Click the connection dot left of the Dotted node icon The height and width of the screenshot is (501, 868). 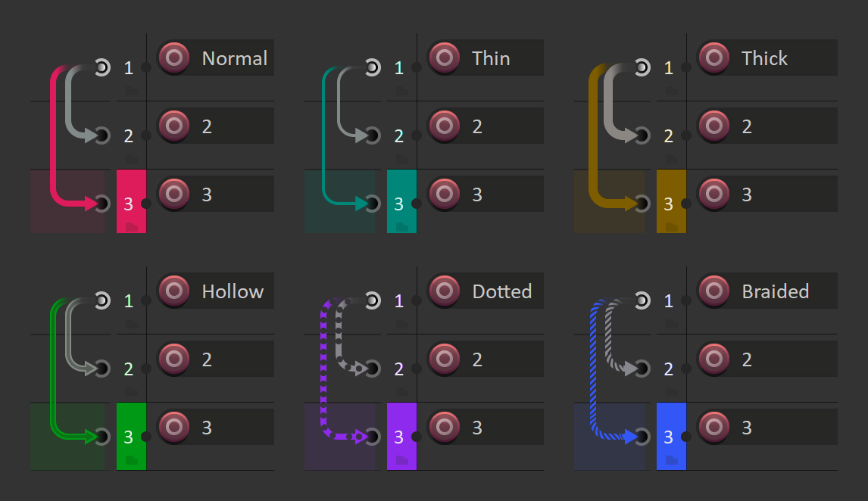click(417, 300)
